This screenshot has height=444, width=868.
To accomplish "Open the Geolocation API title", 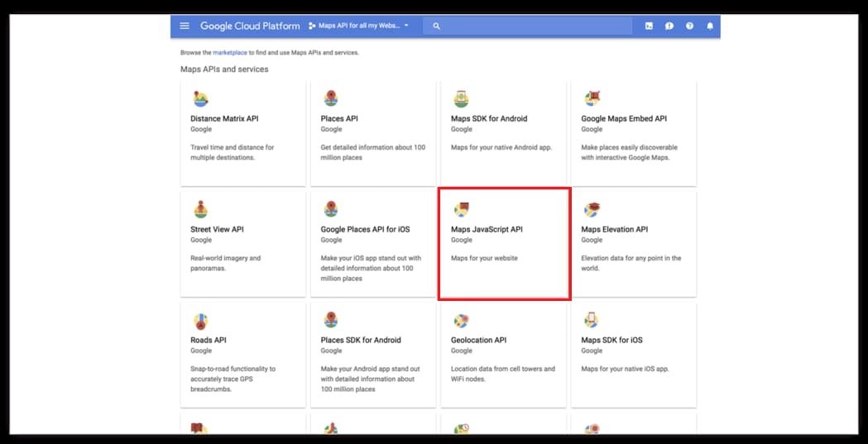I will pos(479,340).
